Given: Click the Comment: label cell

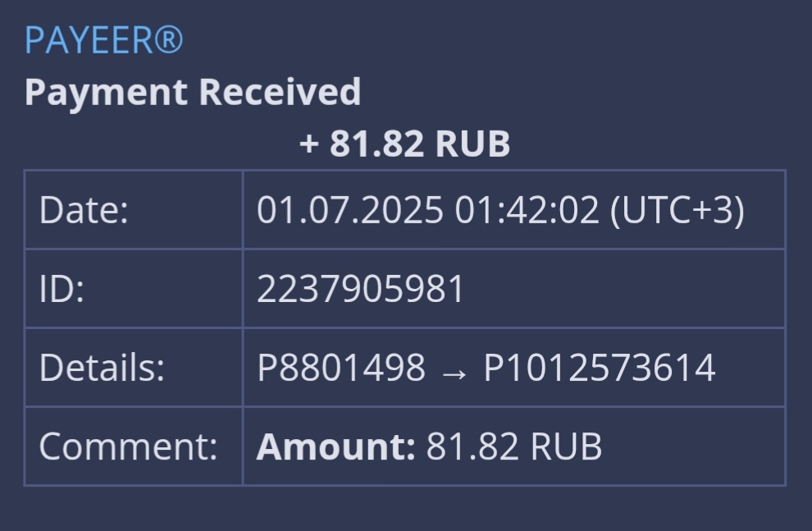Looking at the screenshot, I should click(x=133, y=446).
